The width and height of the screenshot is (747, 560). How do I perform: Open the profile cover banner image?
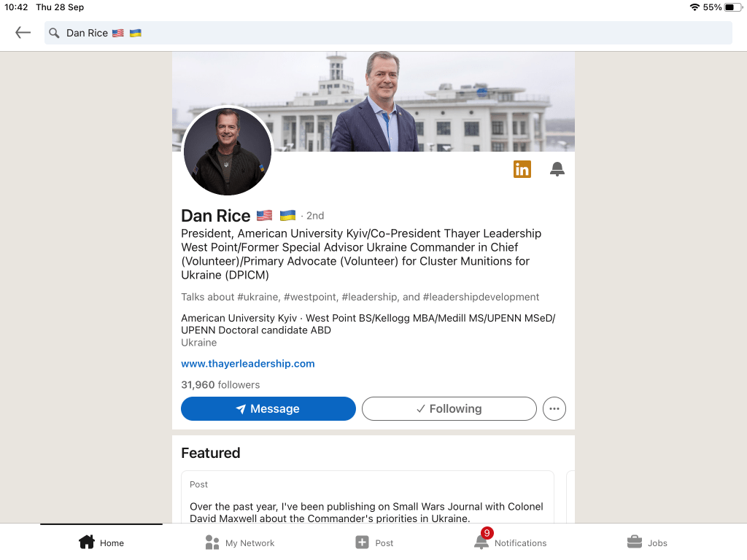373,101
